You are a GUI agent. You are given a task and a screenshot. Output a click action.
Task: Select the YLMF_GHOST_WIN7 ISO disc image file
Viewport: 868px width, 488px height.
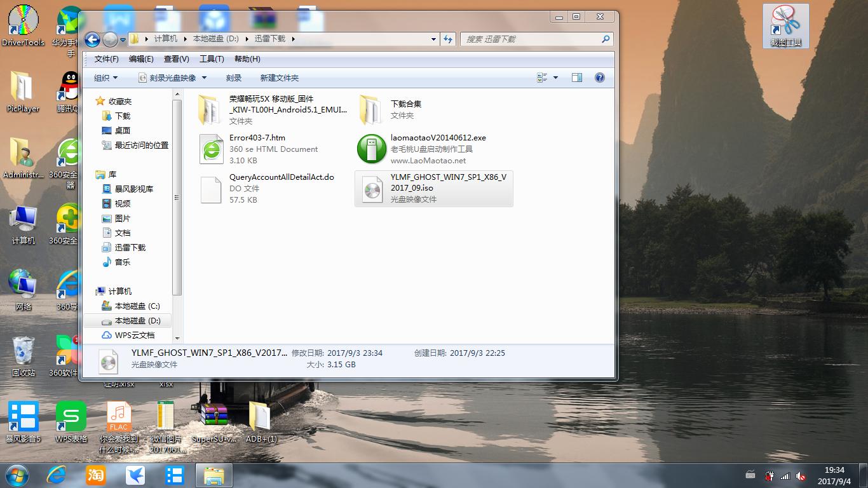coord(433,188)
